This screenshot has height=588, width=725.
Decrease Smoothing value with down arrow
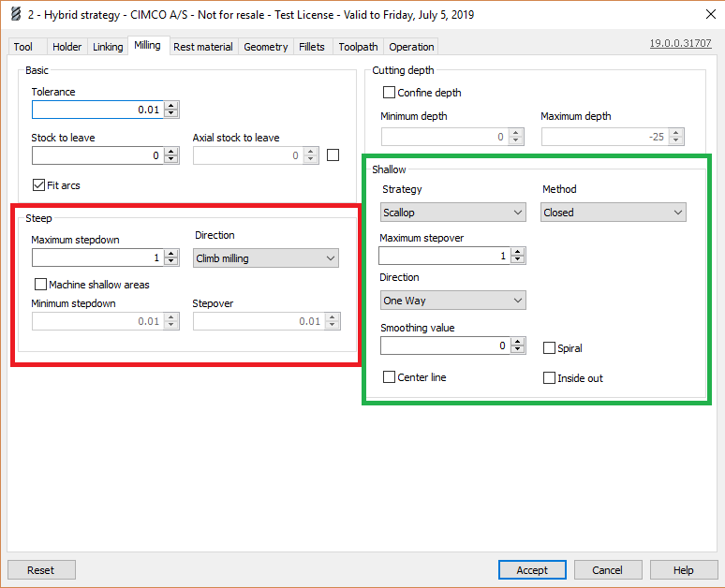518,349
